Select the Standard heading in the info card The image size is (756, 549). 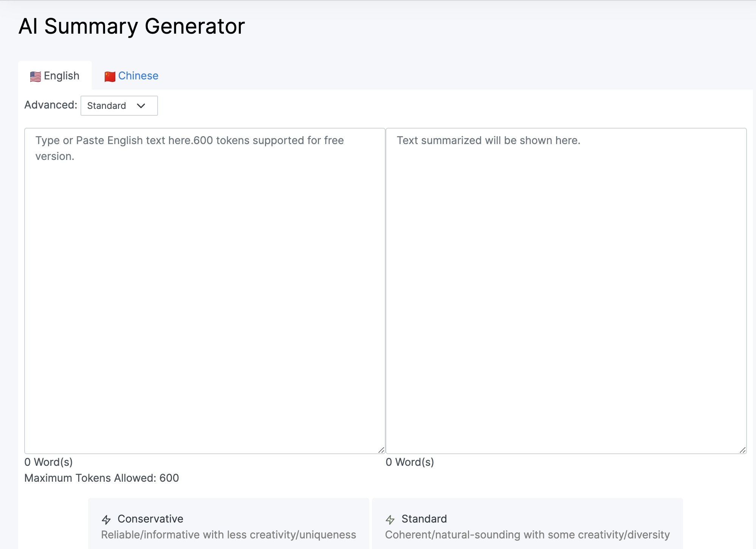coord(424,519)
